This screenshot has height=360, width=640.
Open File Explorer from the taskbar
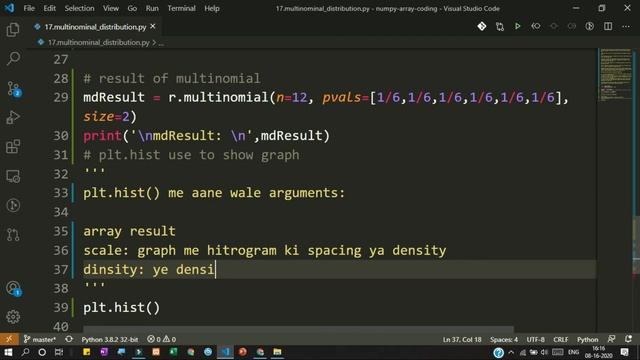[277, 352]
